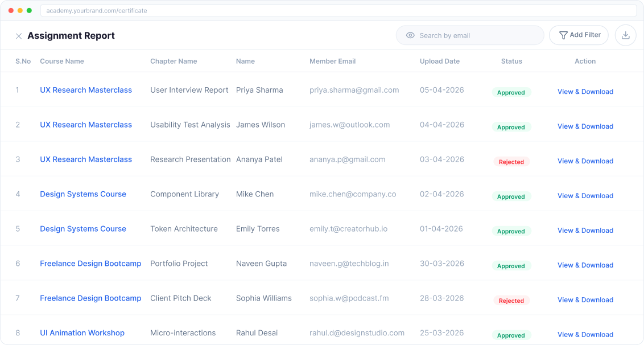Viewport: 644px width, 345px height.
Task: Click the browser address bar URL
Action: [97, 11]
